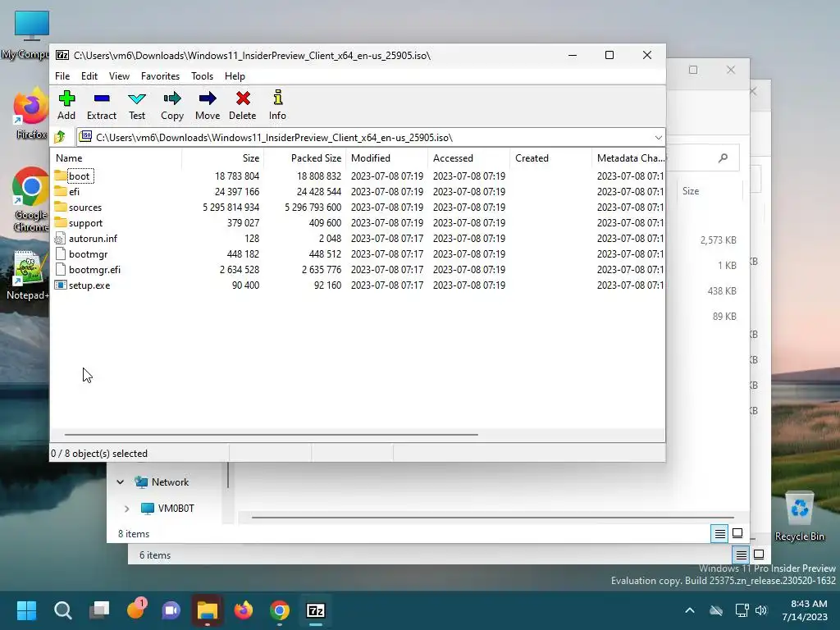This screenshot has width=840, height=630.
Task: Sort by the Size column in 7-Zip
Action: point(223,158)
